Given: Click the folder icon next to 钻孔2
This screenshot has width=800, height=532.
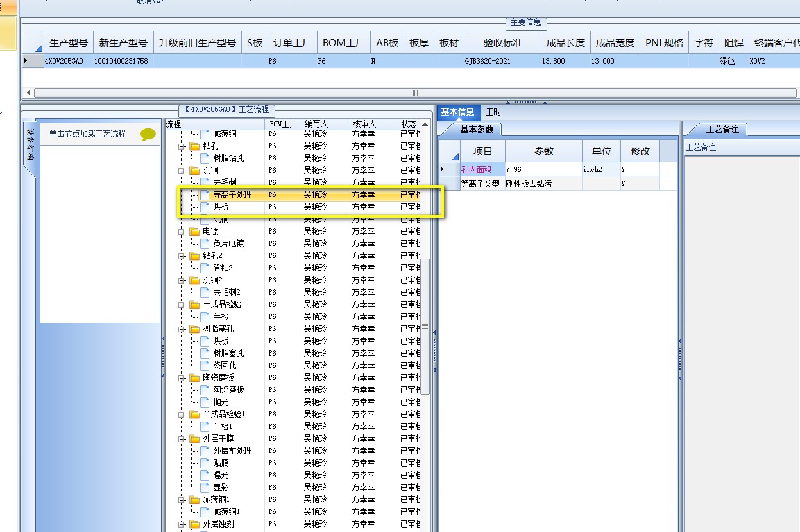Looking at the screenshot, I should tap(195, 255).
